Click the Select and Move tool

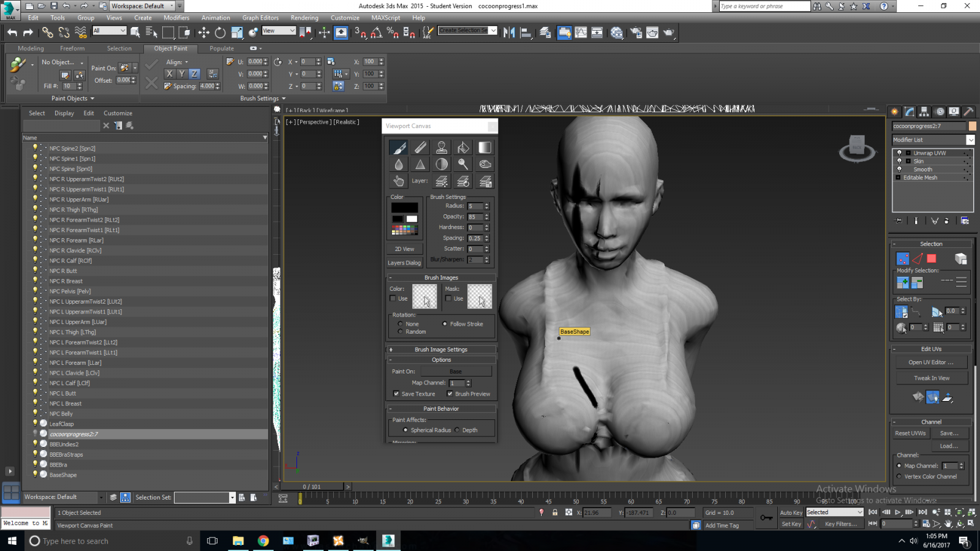point(204,32)
